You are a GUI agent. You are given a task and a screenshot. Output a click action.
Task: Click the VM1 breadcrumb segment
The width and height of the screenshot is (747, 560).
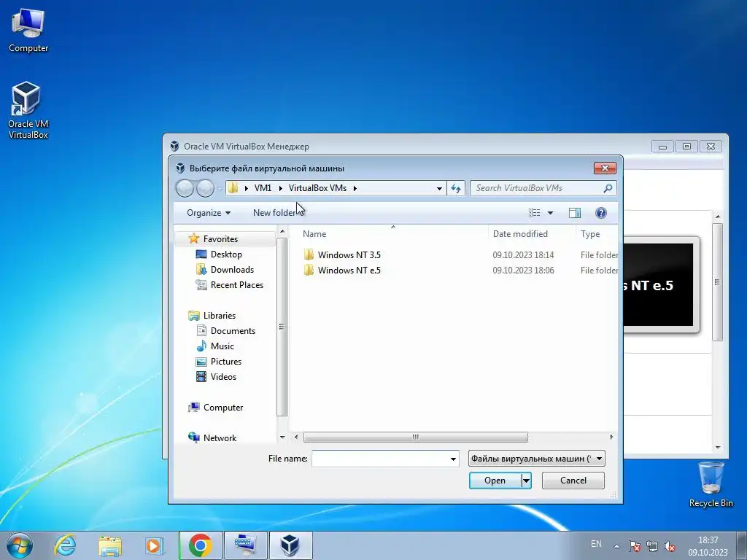tap(263, 188)
